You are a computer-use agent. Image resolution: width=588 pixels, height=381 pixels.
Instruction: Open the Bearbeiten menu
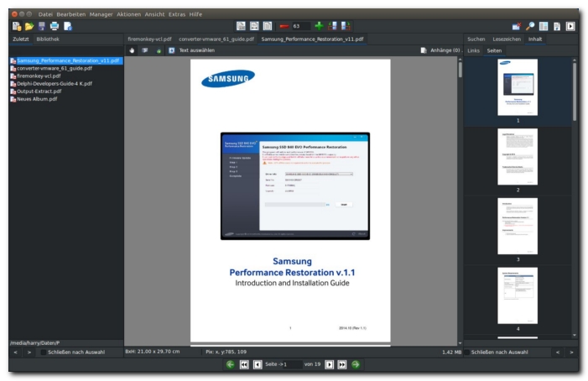(x=70, y=14)
